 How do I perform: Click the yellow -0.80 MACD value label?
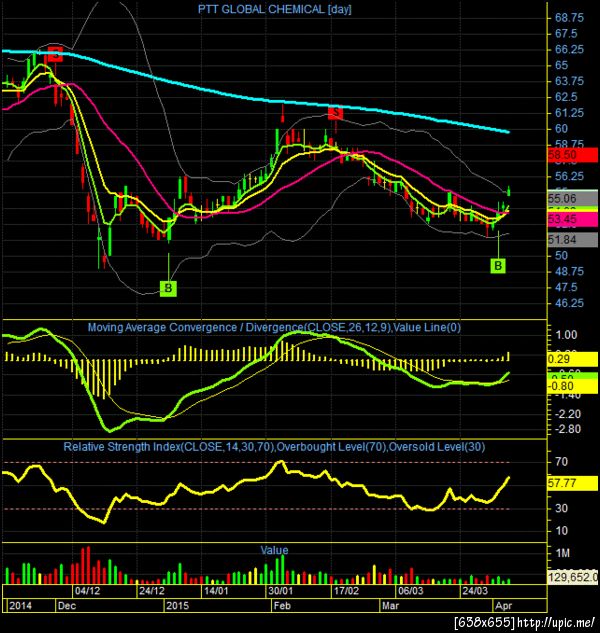[x=573, y=386]
